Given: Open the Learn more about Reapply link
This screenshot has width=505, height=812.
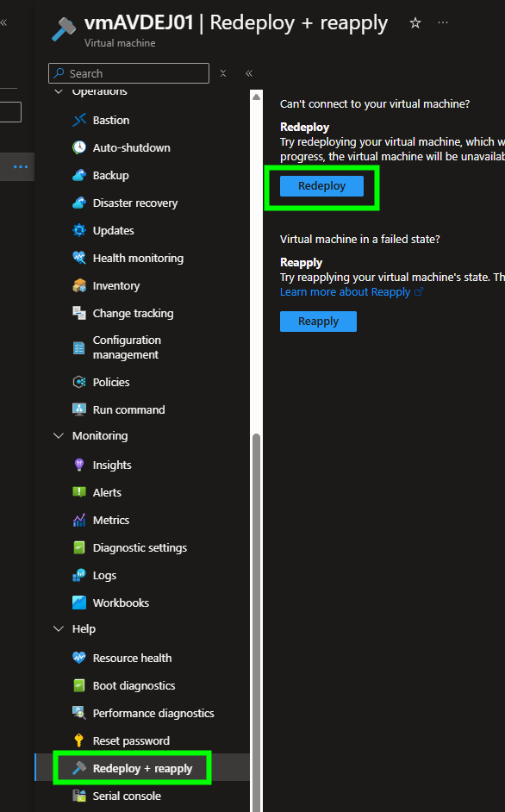Looking at the screenshot, I should click(x=351, y=292).
